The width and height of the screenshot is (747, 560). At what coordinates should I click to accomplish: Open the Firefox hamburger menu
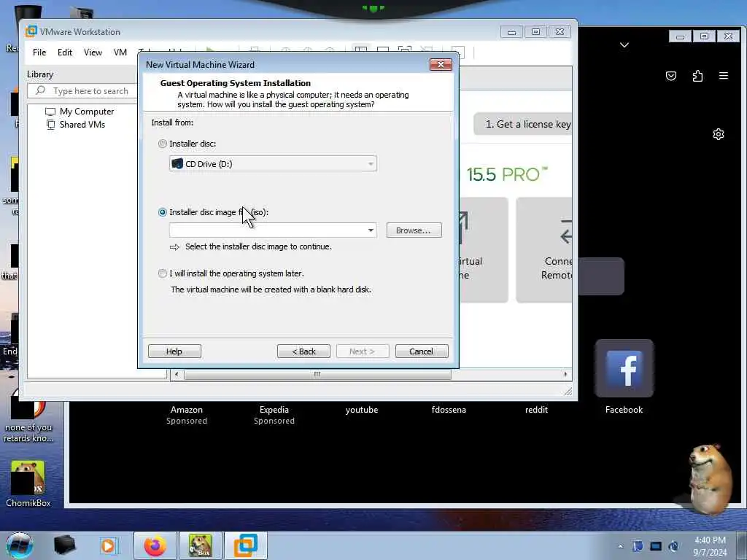click(723, 76)
